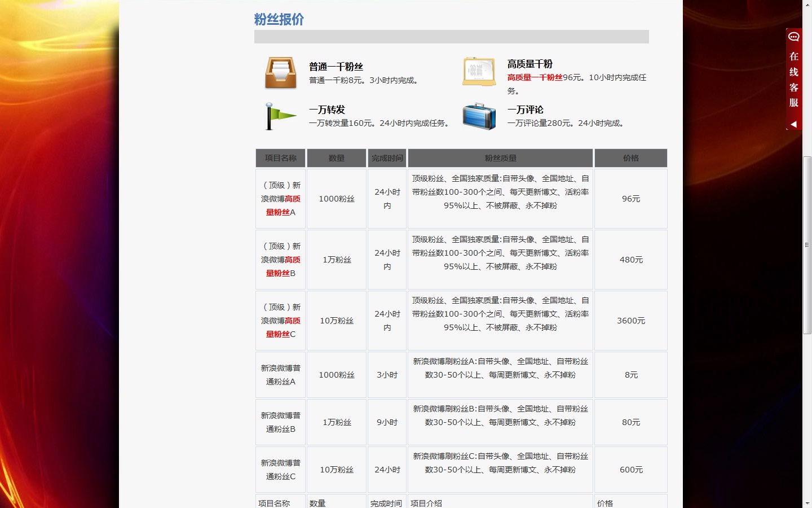The width and height of the screenshot is (812, 508).
Task: Select the 新浪微博普通粉丝A cell
Action: 280,375
